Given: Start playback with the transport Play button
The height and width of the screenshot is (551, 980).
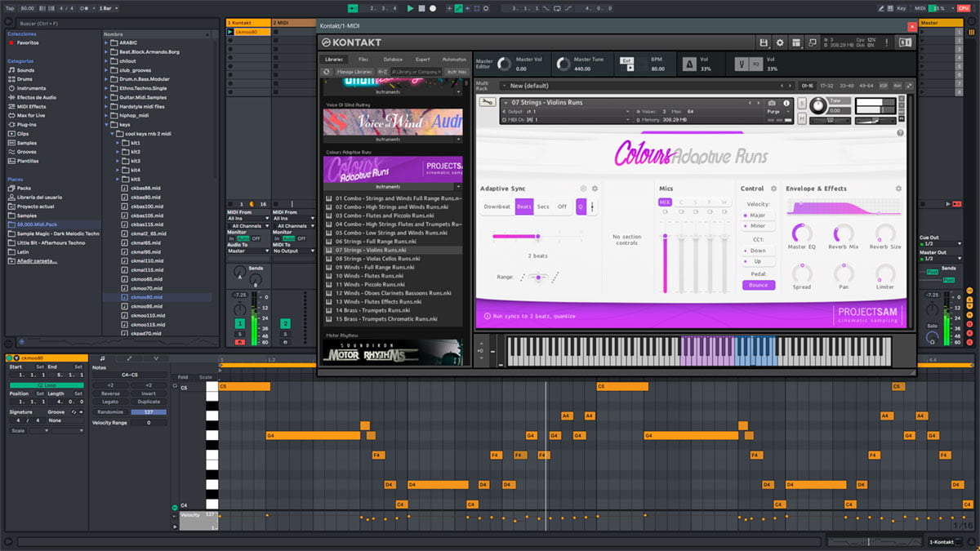Looking at the screenshot, I should (x=410, y=8).
